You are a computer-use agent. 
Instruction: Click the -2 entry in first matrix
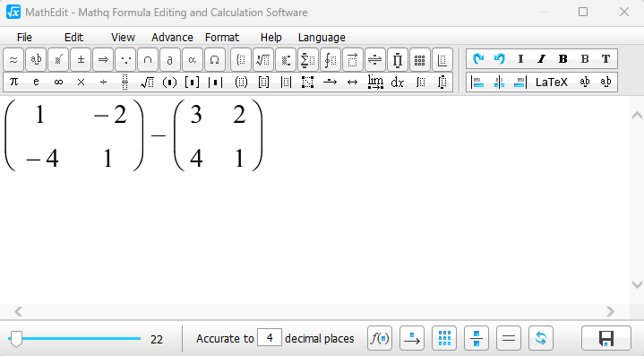(x=110, y=115)
